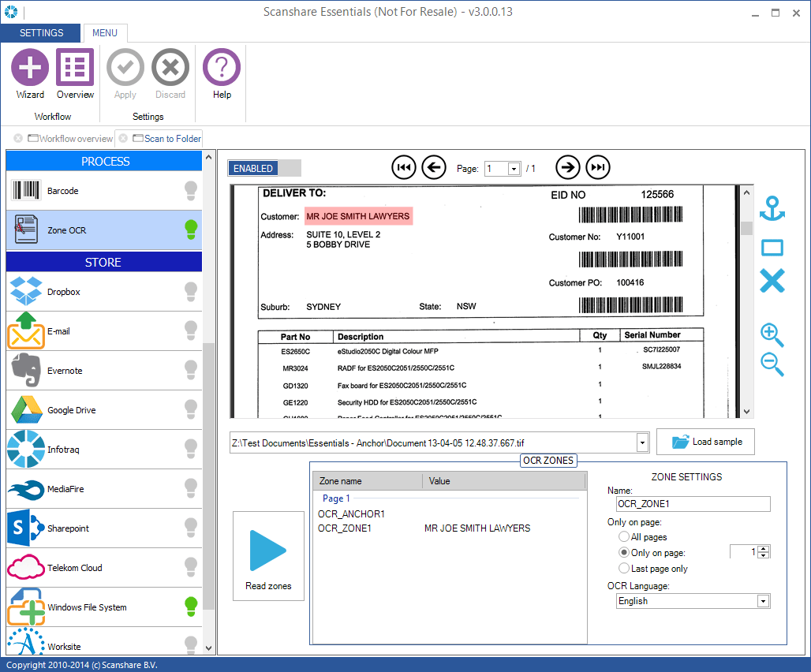Click the highlighted MR JOE SMITH LAWYERS zone
Image resolution: width=811 pixels, height=672 pixels.
click(x=358, y=216)
